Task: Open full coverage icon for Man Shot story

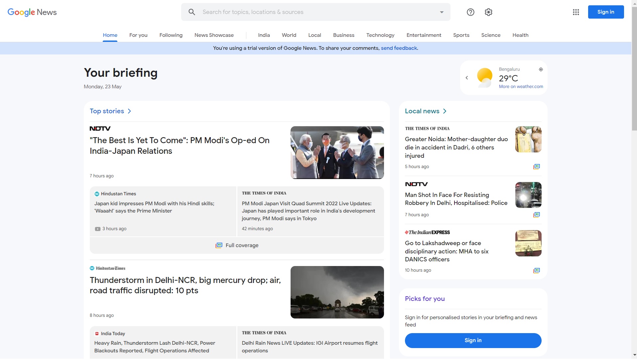Action: coord(537,215)
